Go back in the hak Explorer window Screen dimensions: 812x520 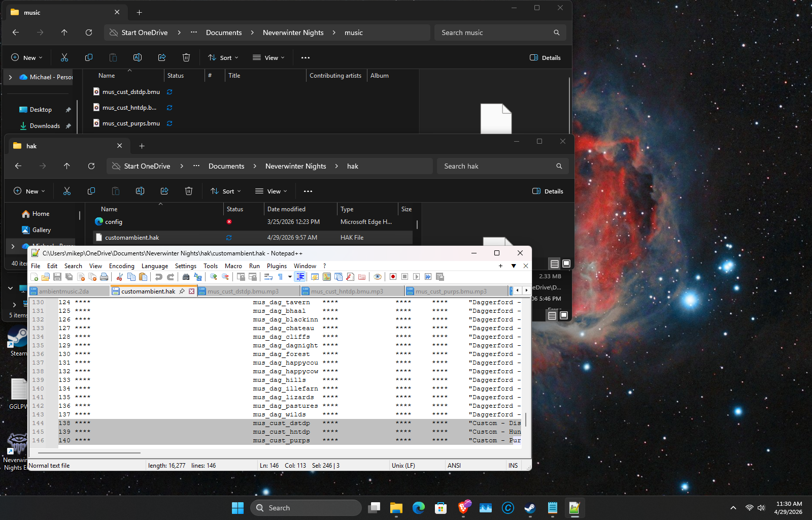click(18, 166)
